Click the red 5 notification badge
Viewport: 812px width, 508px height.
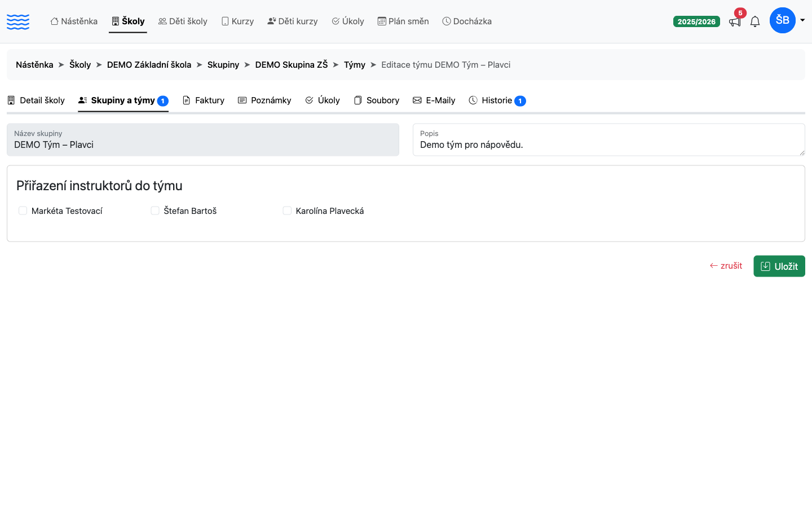740,13
